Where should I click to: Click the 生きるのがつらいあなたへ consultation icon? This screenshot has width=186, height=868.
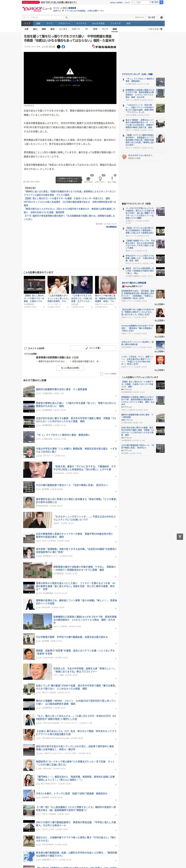(124, 157)
